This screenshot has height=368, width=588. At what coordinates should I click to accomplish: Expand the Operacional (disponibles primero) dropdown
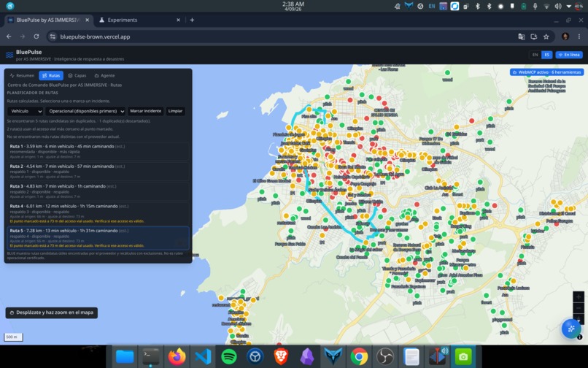point(85,111)
